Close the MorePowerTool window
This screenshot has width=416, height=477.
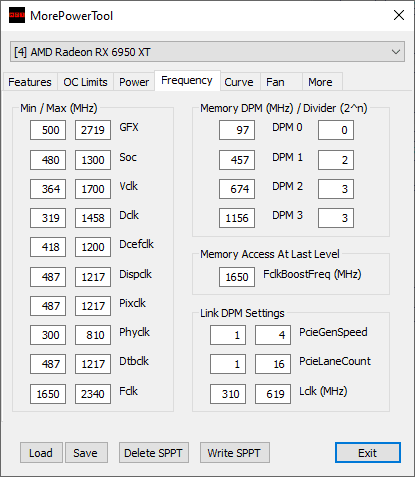coord(399,15)
